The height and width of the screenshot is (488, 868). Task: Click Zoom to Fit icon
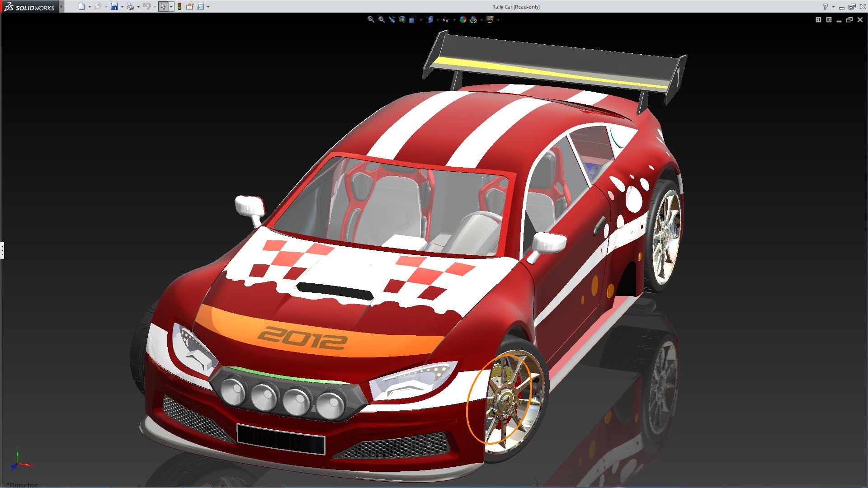tap(371, 19)
